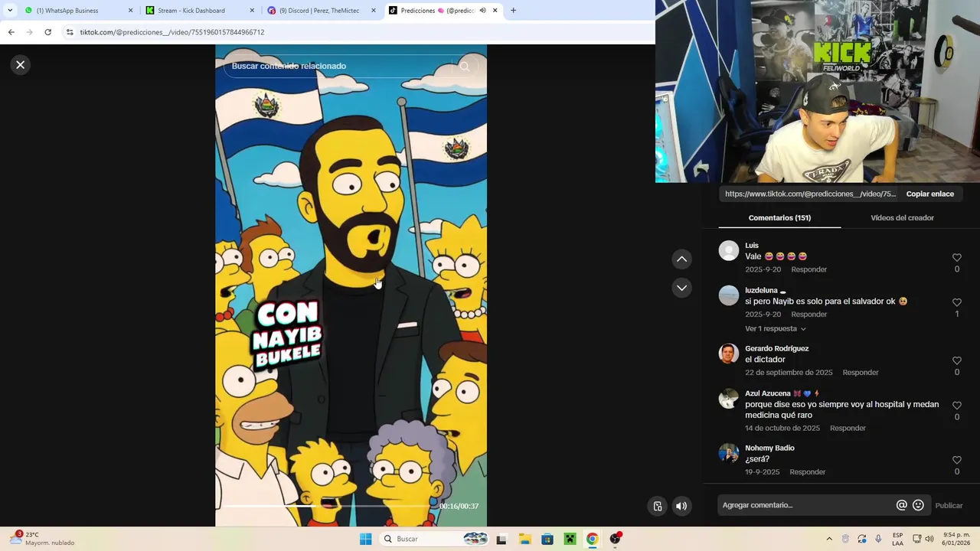980x551 pixels.
Task: Expand 'Ver 1 respuesta' under luzdeluna's comment
Action: [775, 329]
